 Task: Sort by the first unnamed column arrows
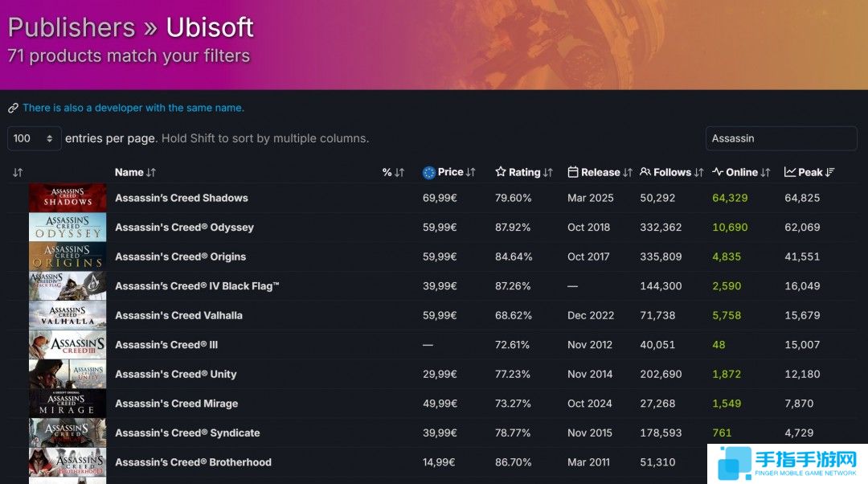click(x=18, y=173)
